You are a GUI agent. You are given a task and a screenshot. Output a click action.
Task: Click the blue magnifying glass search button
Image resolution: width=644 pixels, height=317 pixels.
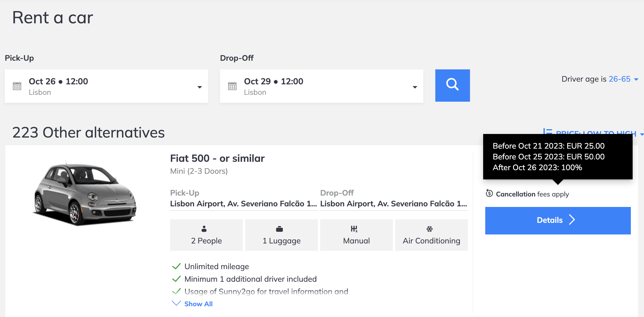click(x=452, y=86)
